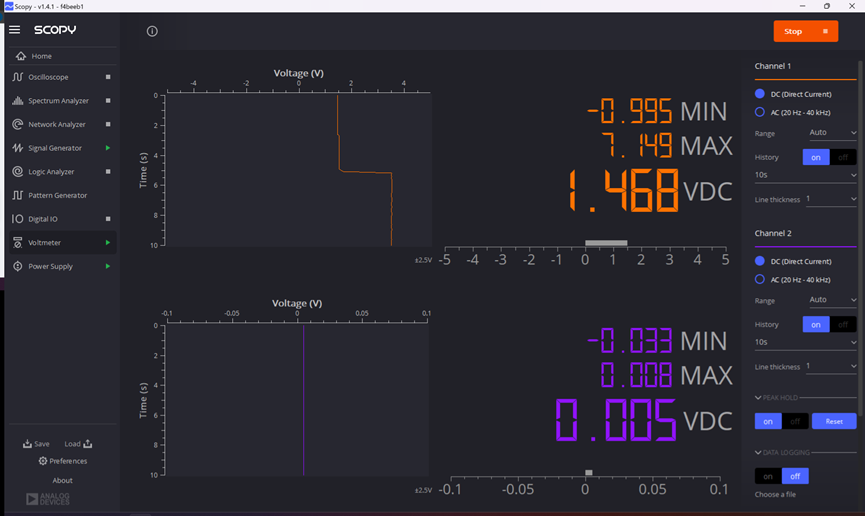
Task: Open Channel 2 Line thickness dropdown
Action: pos(831,366)
